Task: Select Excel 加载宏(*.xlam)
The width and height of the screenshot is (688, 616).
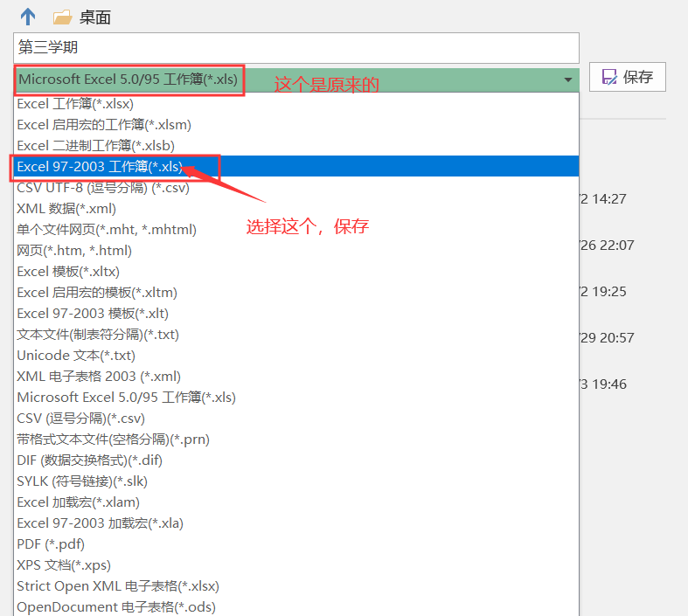Action: point(296,502)
